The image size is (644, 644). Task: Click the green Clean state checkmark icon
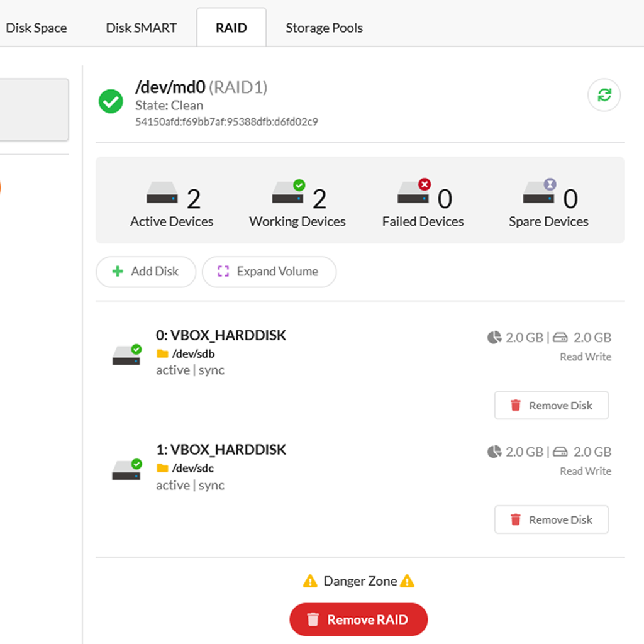[x=111, y=101]
